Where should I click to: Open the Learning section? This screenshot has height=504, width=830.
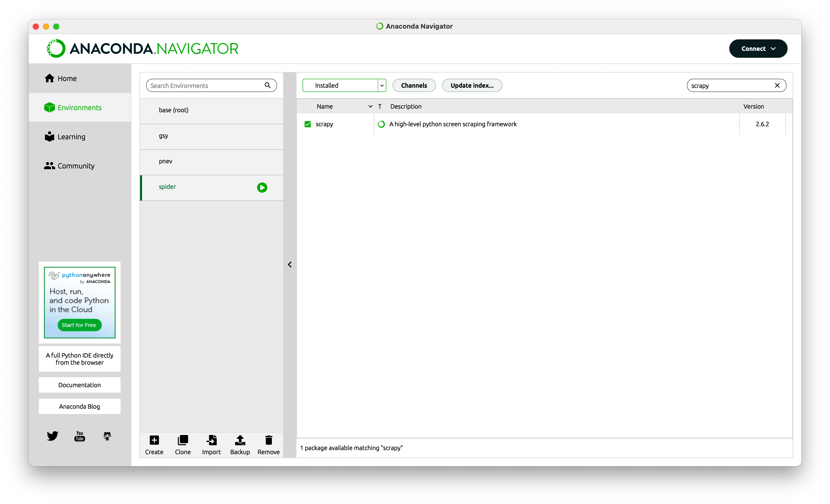80,136
